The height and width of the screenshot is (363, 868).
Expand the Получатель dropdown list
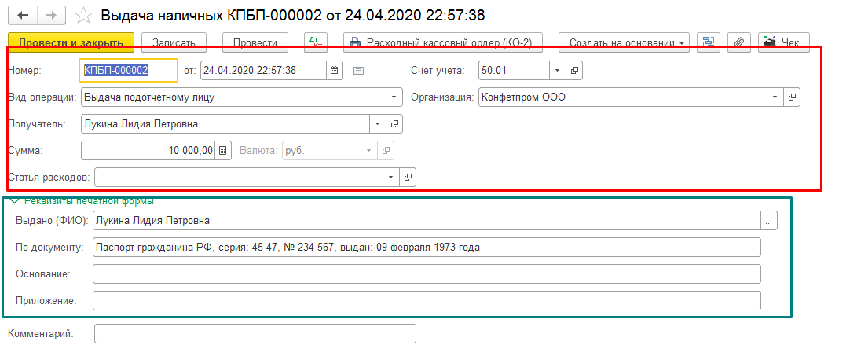point(377,124)
